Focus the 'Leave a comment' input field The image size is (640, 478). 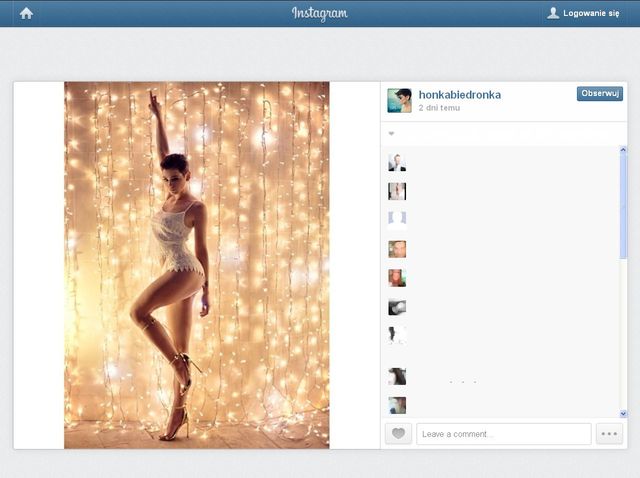pos(503,434)
